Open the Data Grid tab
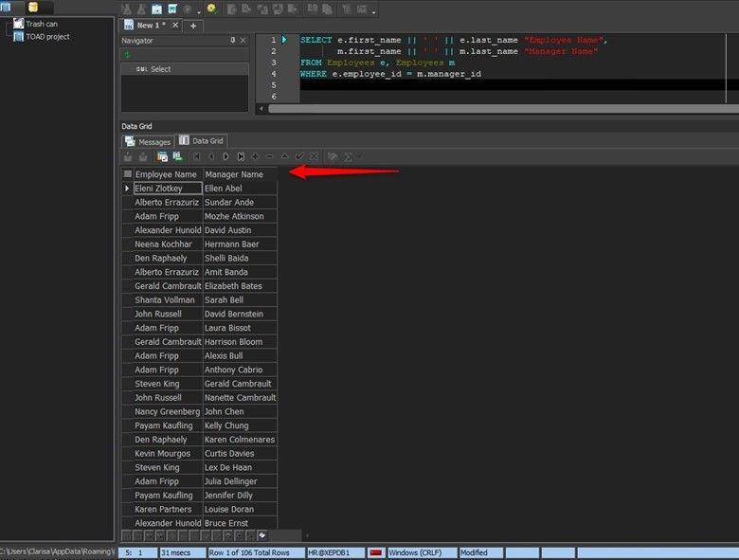Image resolution: width=739 pixels, height=560 pixels. pyautogui.click(x=202, y=140)
